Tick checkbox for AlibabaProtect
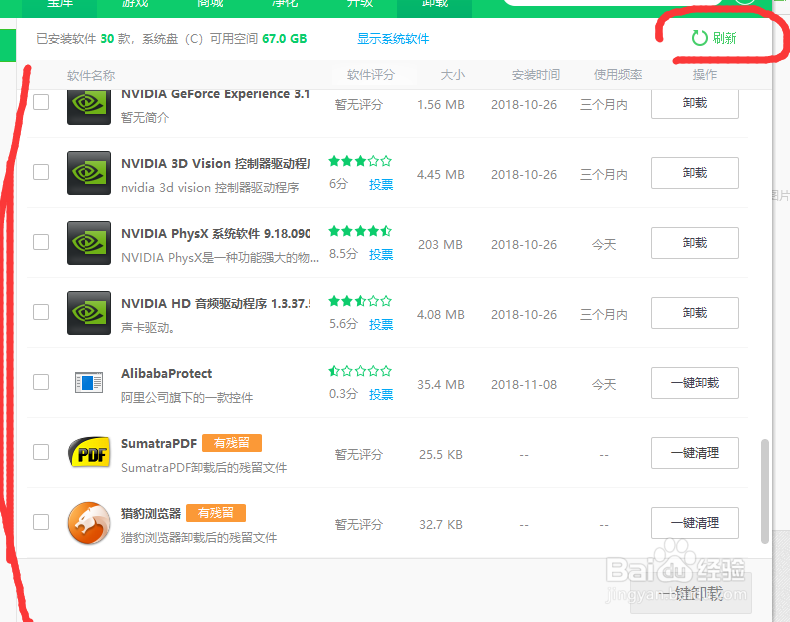The height and width of the screenshot is (622, 790). [41, 382]
